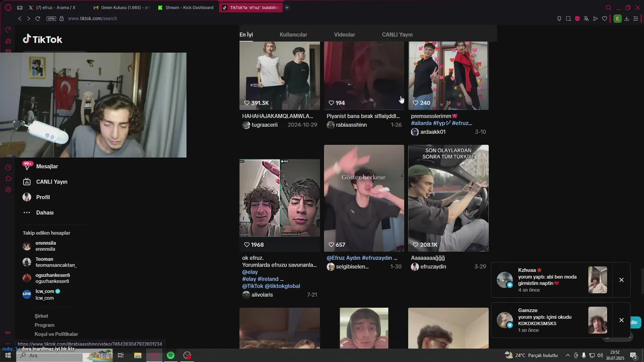This screenshot has height=362, width=644.
Task: Open the rabiaasshinn video with 194 likes
Action: (x=364, y=75)
